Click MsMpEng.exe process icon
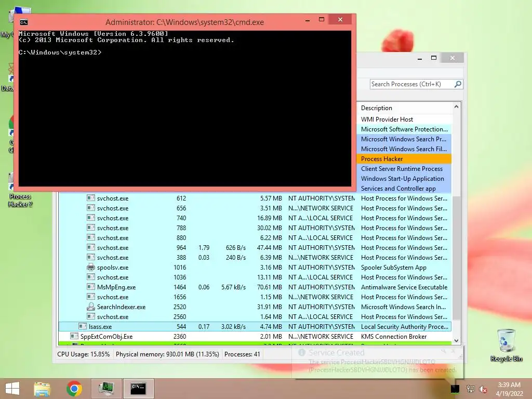This screenshot has width=532, height=399. pos(90,287)
